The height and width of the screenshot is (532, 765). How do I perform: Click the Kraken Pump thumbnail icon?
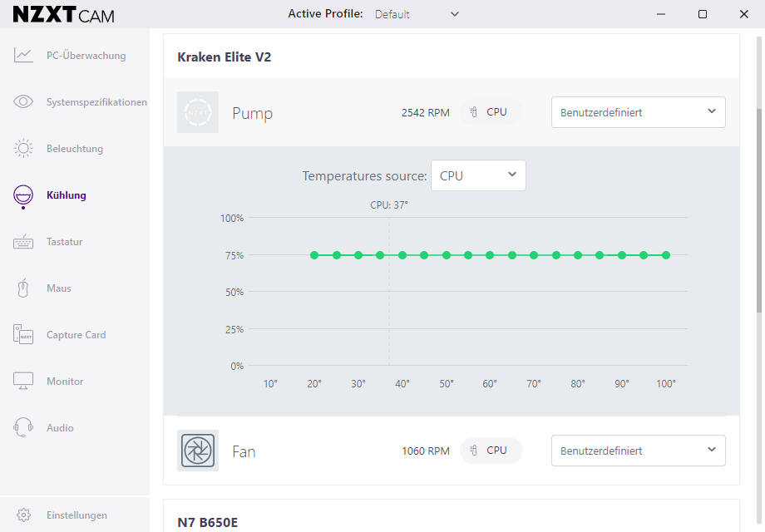pos(198,112)
